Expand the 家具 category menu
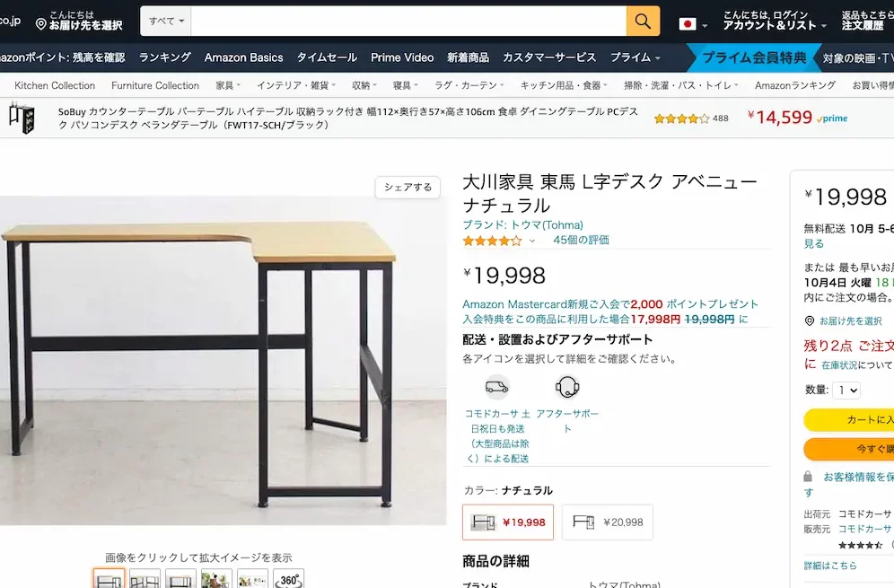The width and height of the screenshot is (894, 588). pyautogui.click(x=228, y=85)
